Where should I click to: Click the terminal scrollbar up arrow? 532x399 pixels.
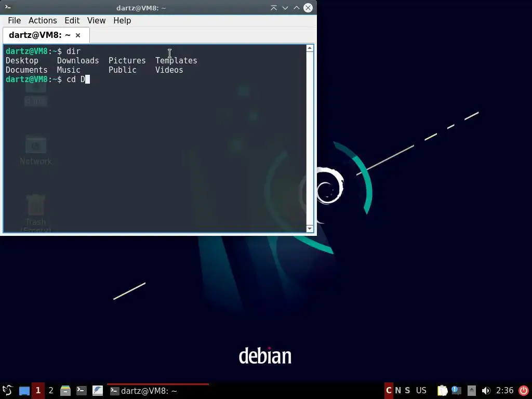click(310, 48)
